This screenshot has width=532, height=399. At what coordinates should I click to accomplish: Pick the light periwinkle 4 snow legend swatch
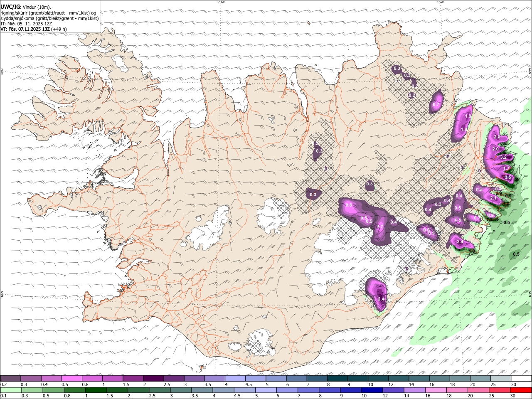(235, 379)
